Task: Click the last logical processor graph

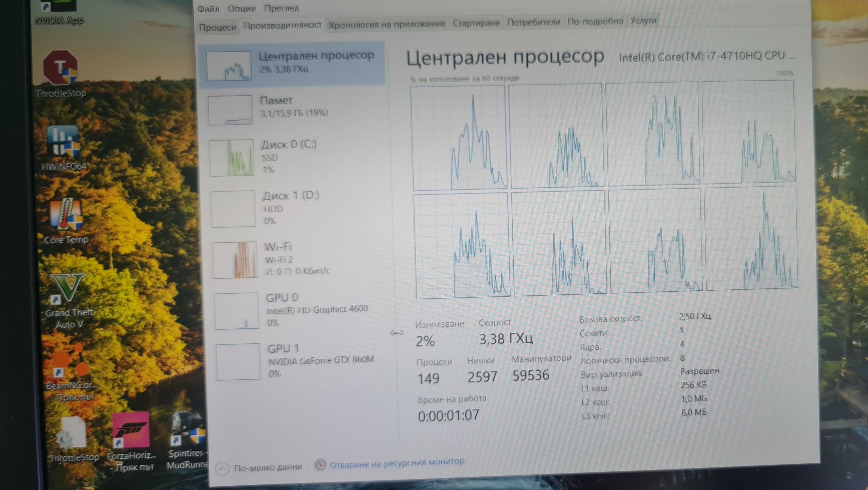Action: point(751,238)
